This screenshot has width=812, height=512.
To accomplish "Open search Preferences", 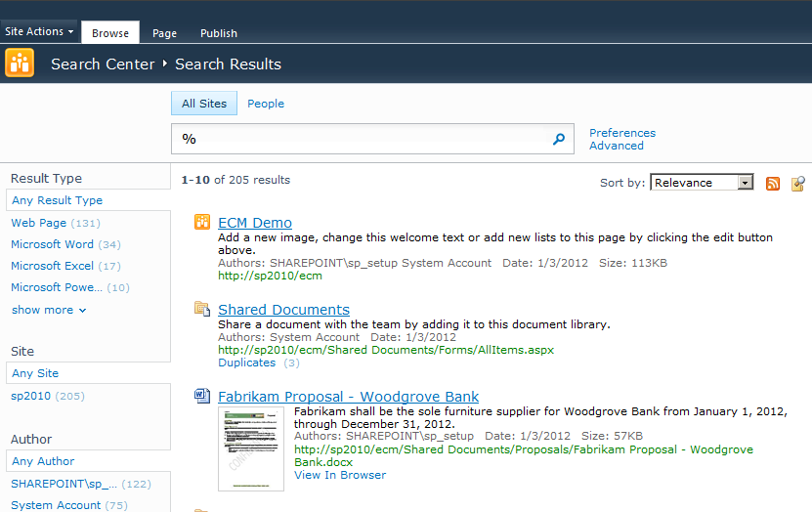I will [x=622, y=133].
